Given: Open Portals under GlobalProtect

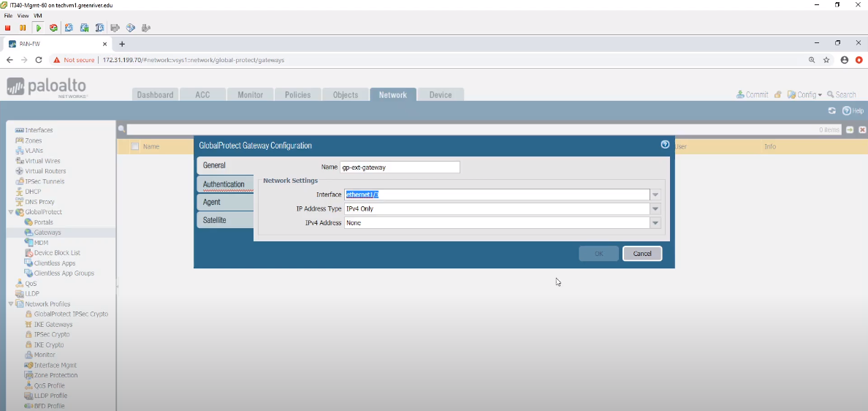Looking at the screenshot, I should tap(43, 222).
